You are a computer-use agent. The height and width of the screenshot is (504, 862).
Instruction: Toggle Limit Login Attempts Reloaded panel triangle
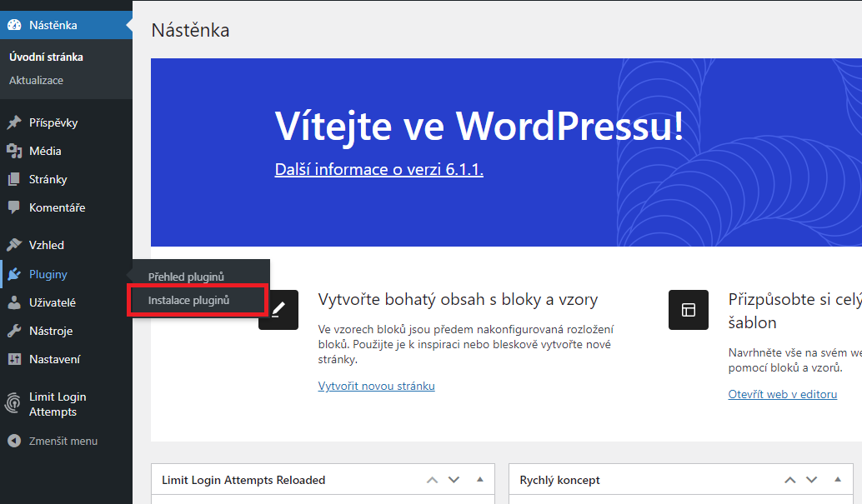(x=479, y=480)
